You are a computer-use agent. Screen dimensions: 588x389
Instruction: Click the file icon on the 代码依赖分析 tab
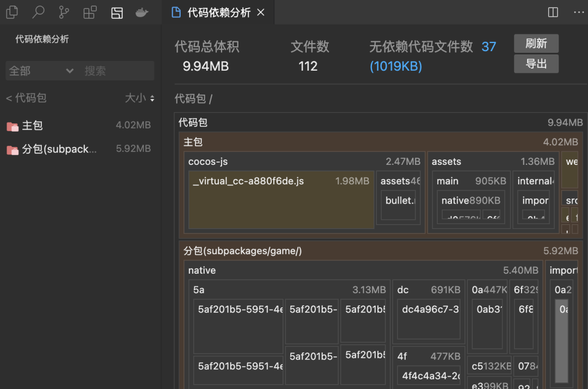pos(176,13)
